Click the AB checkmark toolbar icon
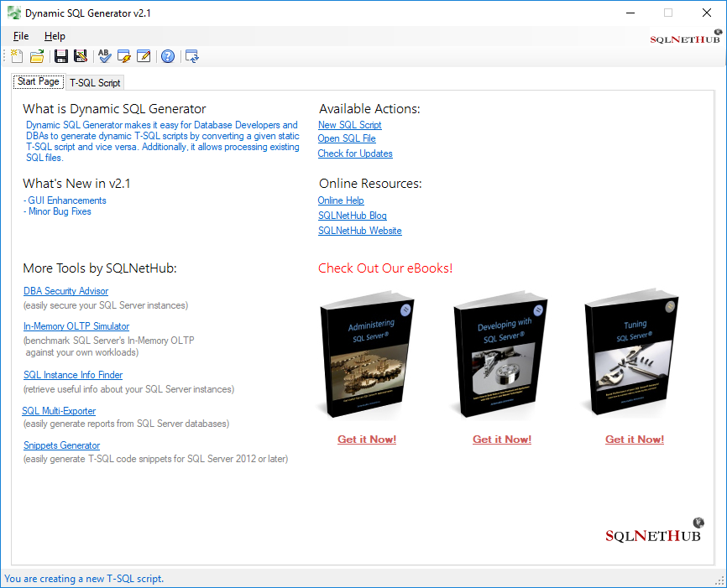Screen dimensions: 727x588 click(105, 56)
